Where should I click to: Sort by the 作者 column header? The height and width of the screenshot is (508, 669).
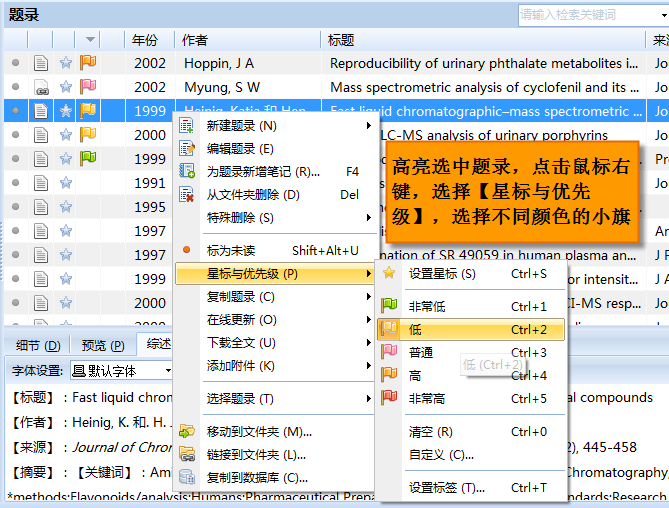click(x=247, y=40)
